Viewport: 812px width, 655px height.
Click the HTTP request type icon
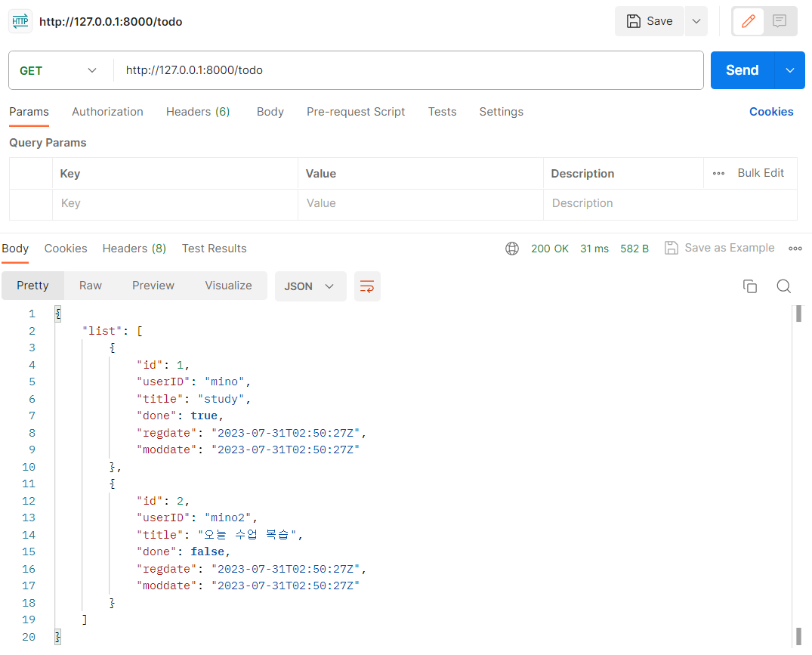[x=20, y=21]
